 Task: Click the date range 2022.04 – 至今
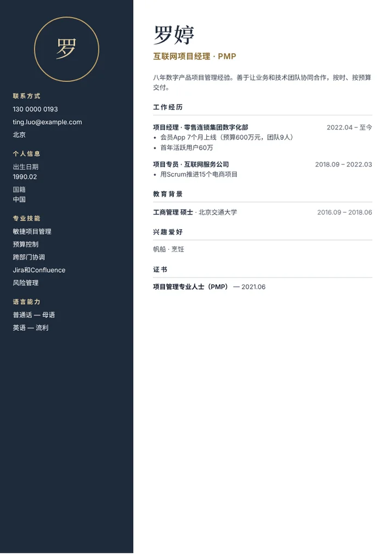[x=349, y=127]
